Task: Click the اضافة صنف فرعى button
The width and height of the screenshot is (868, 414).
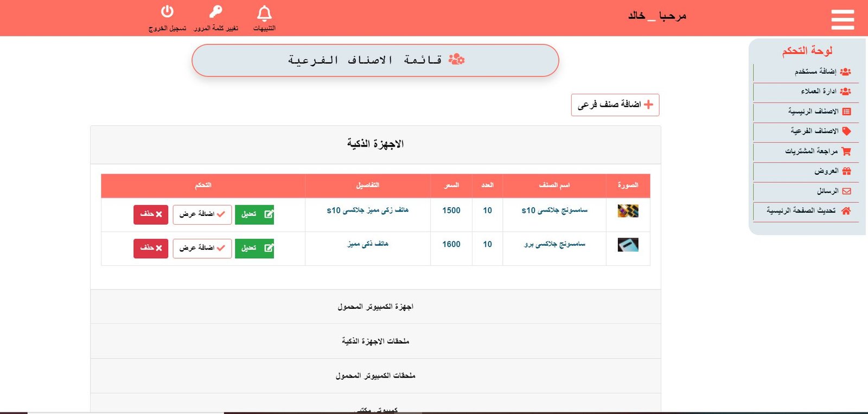Action: [x=615, y=105]
